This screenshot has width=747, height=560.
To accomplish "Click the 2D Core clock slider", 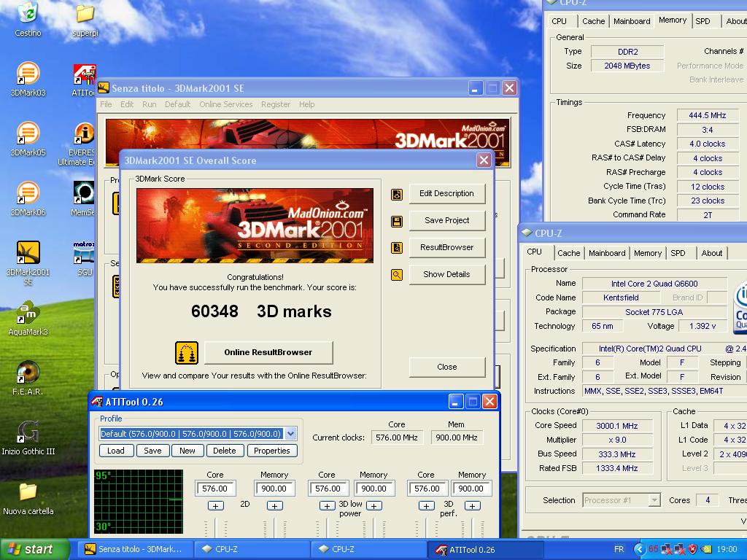I will (x=215, y=528).
